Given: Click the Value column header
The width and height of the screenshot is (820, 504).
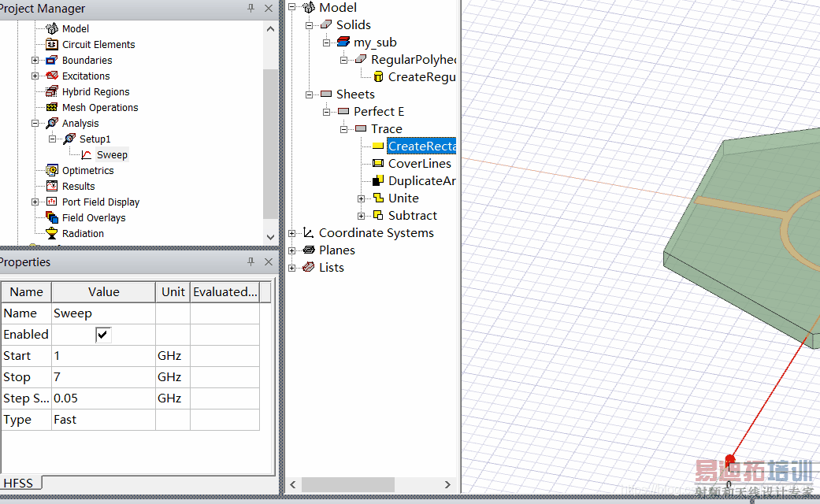Looking at the screenshot, I should (x=103, y=291).
